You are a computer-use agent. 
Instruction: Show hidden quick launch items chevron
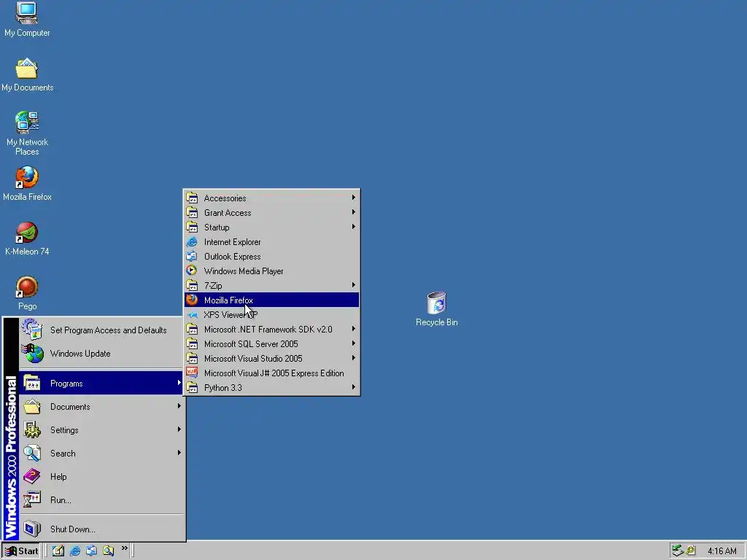124,548
